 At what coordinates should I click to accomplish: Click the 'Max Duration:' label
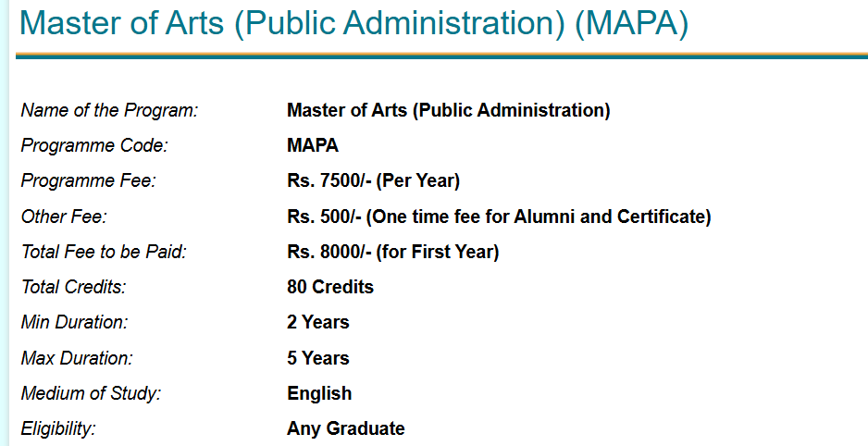pyautogui.click(x=77, y=358)
